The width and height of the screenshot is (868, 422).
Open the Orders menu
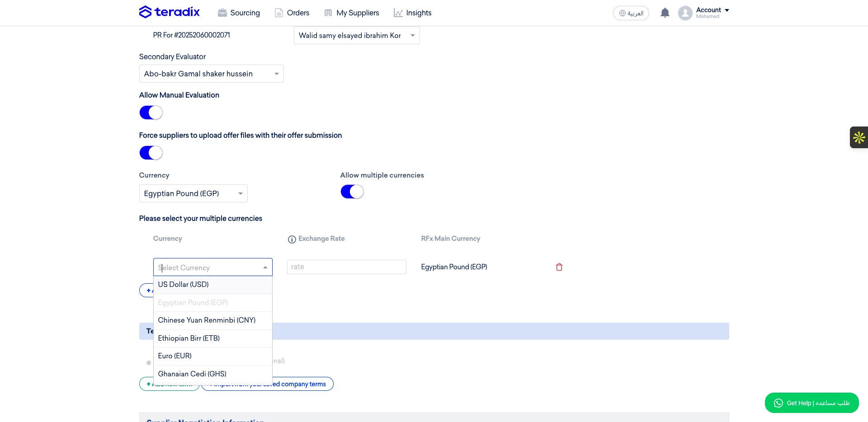(x=292, y=13)
